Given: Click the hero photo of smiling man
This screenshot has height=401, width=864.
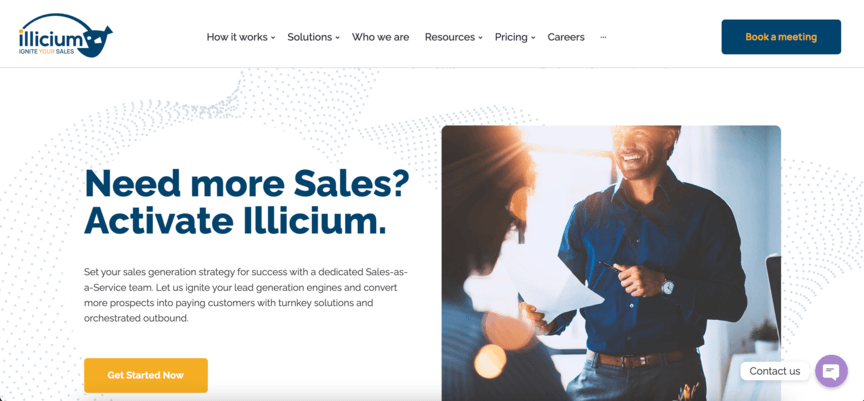Looking at the screenshot, I should click(611, 263).
